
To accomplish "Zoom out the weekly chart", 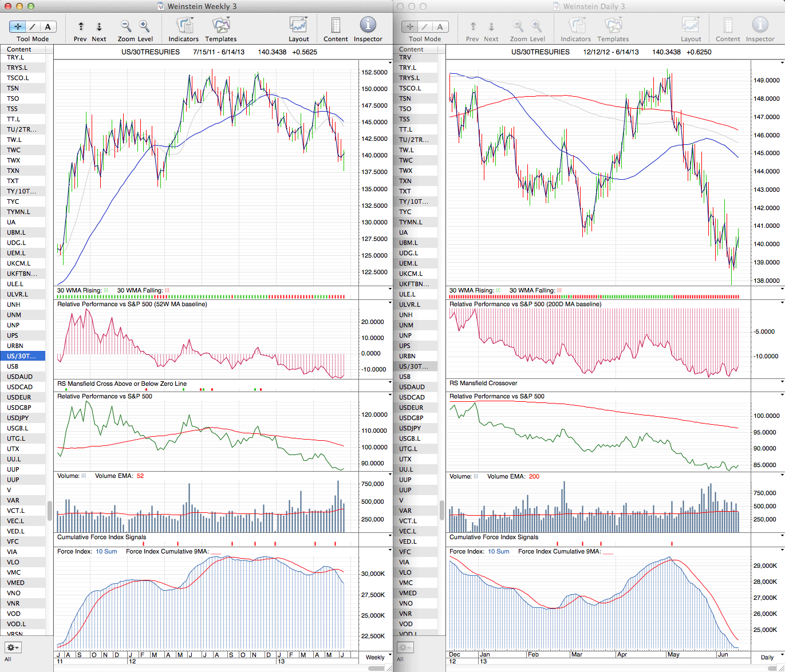I will point(126,26).
